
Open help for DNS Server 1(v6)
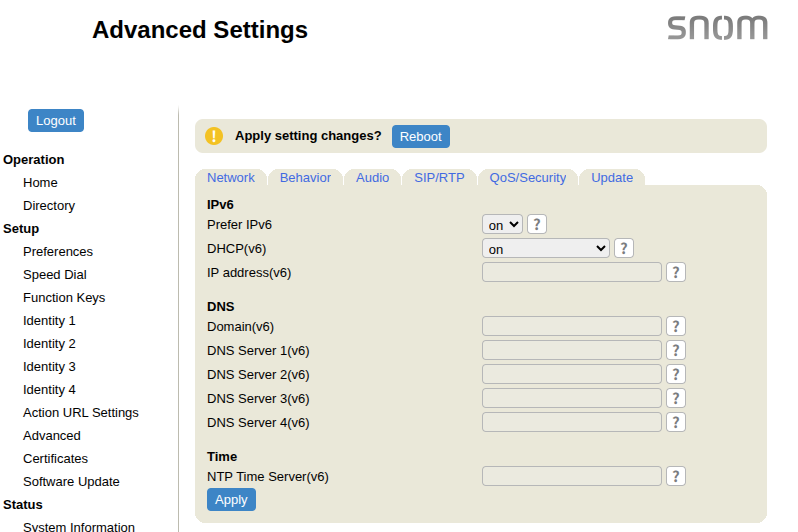coord(676,350)
